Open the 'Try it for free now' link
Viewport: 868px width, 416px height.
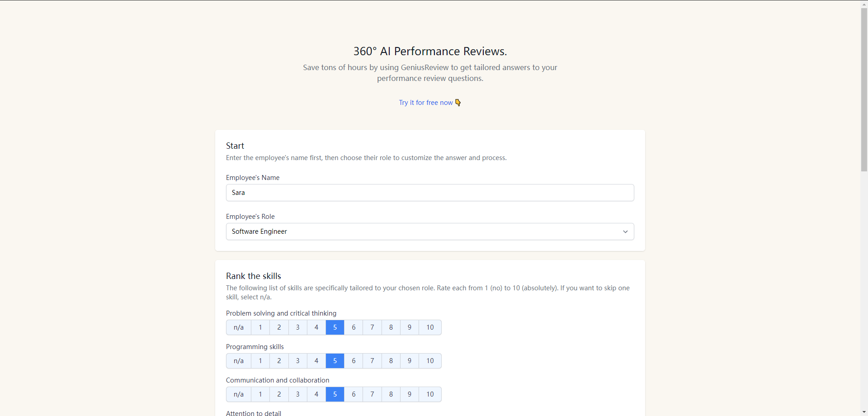coord(425,103)
